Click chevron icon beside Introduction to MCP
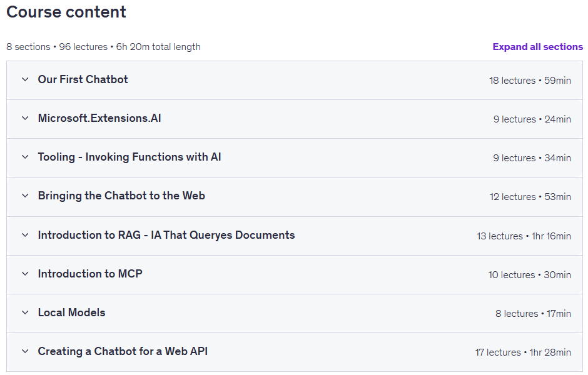588x375 pixels. point(25,274)
